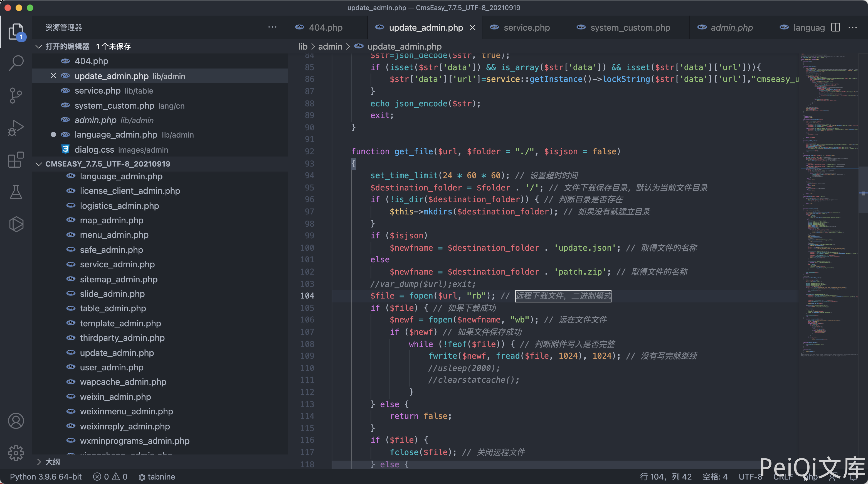Open Run and Debug view
The image size is (868, 484).
pyautogui.click(x=16, y=128)
